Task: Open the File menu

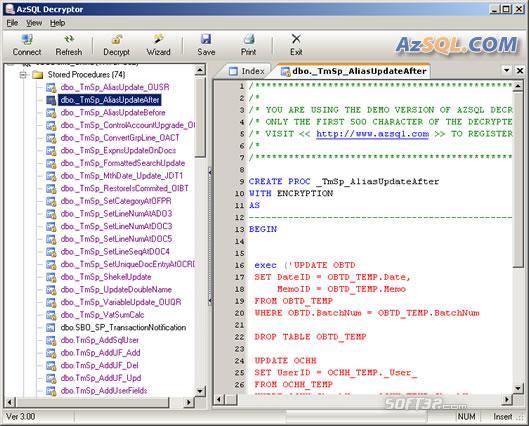Action: tap(12, 23)
